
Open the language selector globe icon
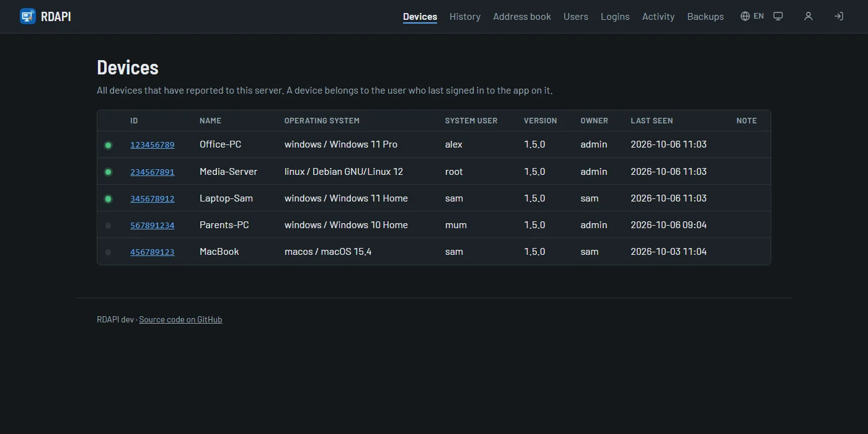click(x=745, y=16)
